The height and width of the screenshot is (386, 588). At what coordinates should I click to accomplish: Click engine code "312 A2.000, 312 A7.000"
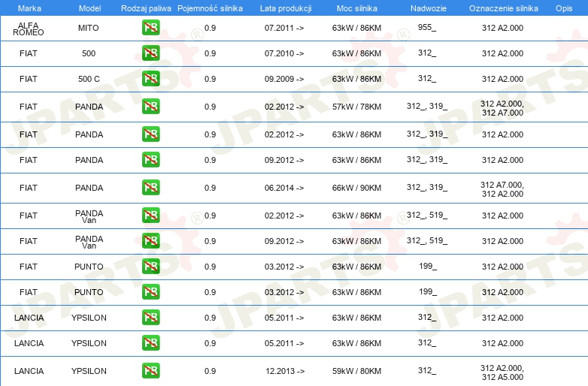pos(502,108)
